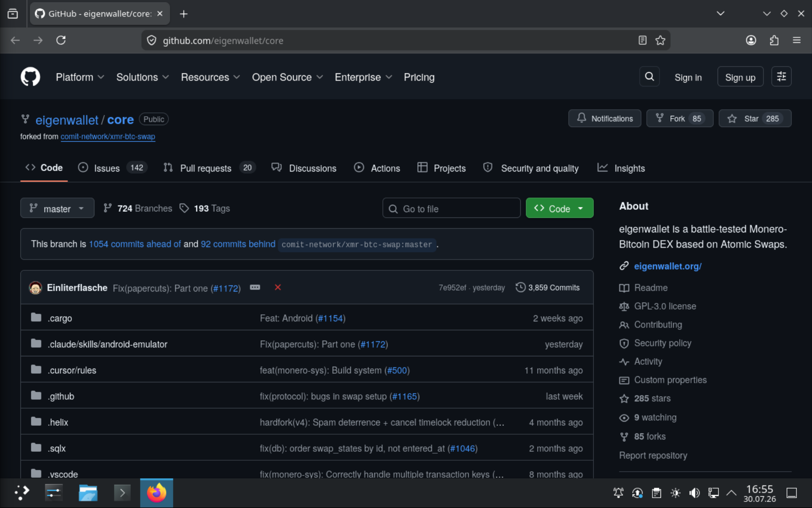Open the clipboard tray icon
Screen dimensions: 812x508
[656, 493]
